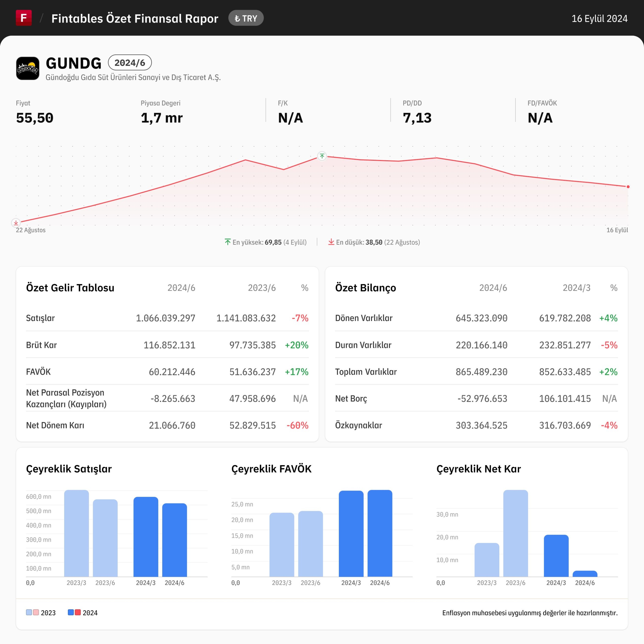Viewport: 644px width, 644px height.
Task: Click Duran Varlıklar -5% change
Action: point(609,345)
